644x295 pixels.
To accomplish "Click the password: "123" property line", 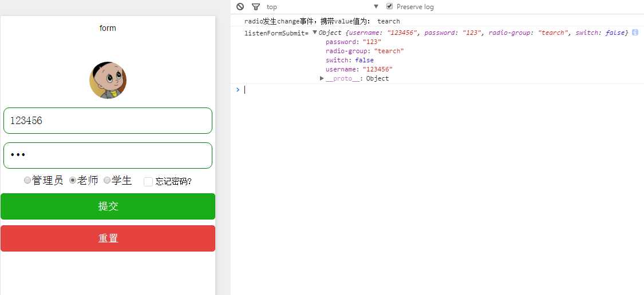I will [x=354, y=42].
